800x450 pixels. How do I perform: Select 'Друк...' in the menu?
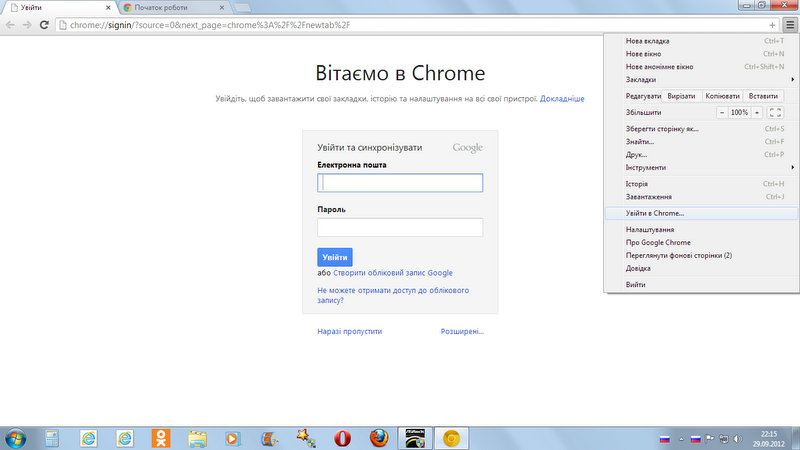point(702,155)
